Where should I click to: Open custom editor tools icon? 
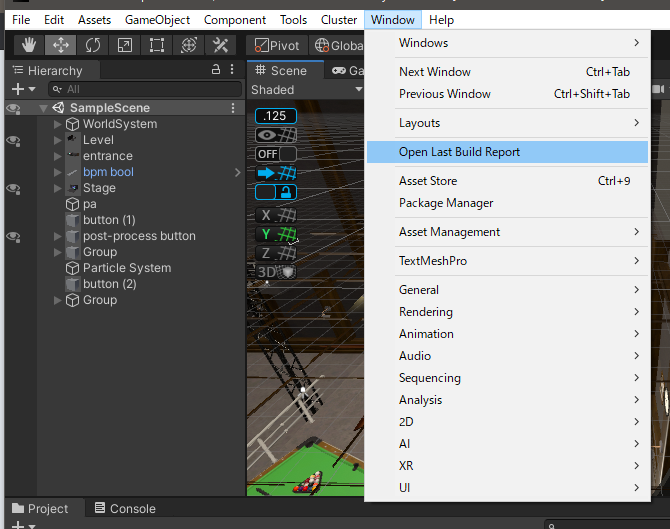point(220,45)
